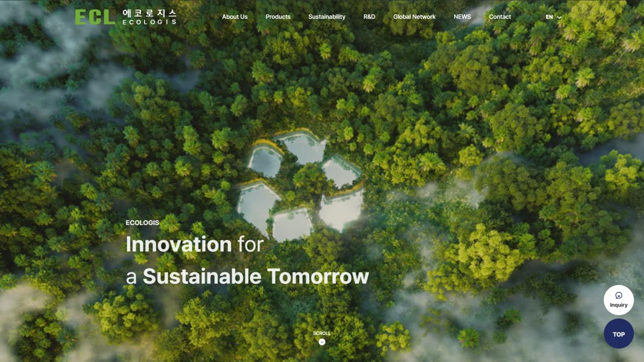
Task: Click the SCROLL label text
Action: click(x=322, y=333)
